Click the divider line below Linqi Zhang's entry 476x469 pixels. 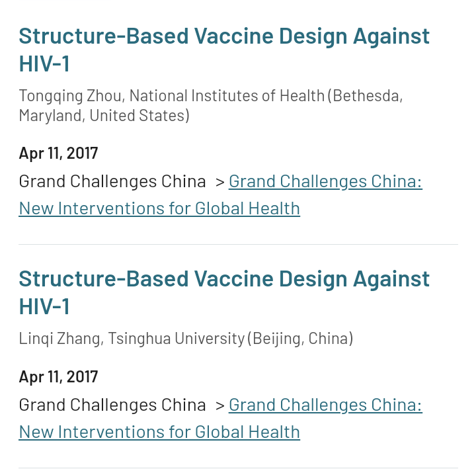tap(238, 468)
